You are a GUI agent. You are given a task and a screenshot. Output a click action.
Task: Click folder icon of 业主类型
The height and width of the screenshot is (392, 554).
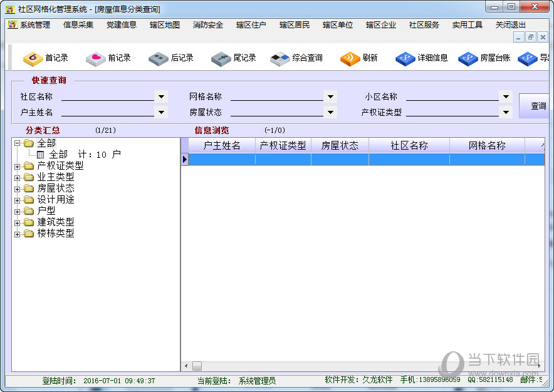point(29,177)
